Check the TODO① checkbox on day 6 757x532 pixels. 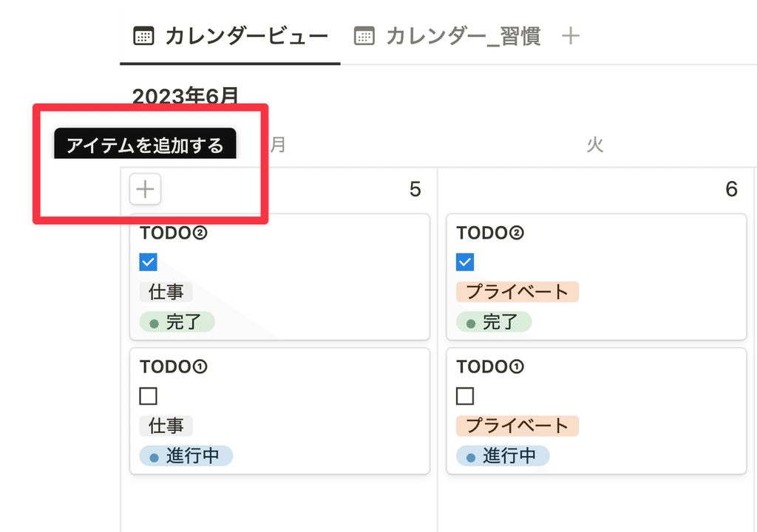tap(465, 396)
